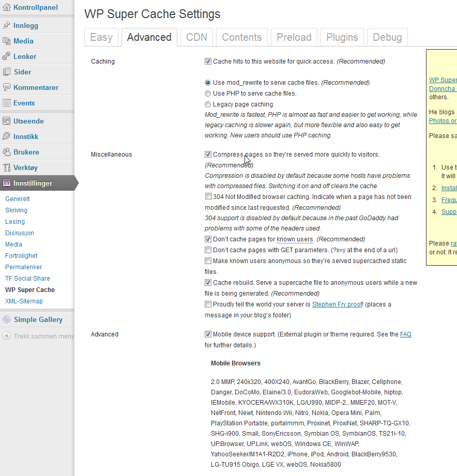
Task: Open Permalenker settings submenu
Action: (24, 267)
